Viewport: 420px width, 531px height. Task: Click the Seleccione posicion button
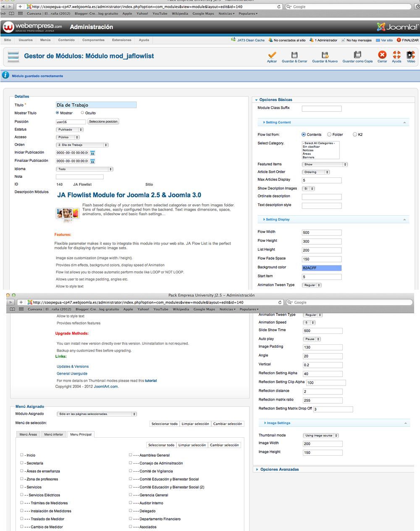pos(103,122)
